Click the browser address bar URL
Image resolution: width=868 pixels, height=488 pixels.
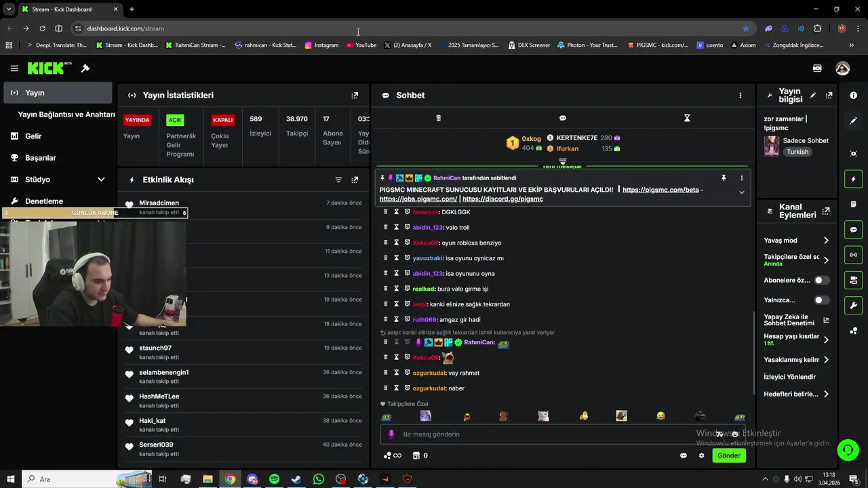125,28
